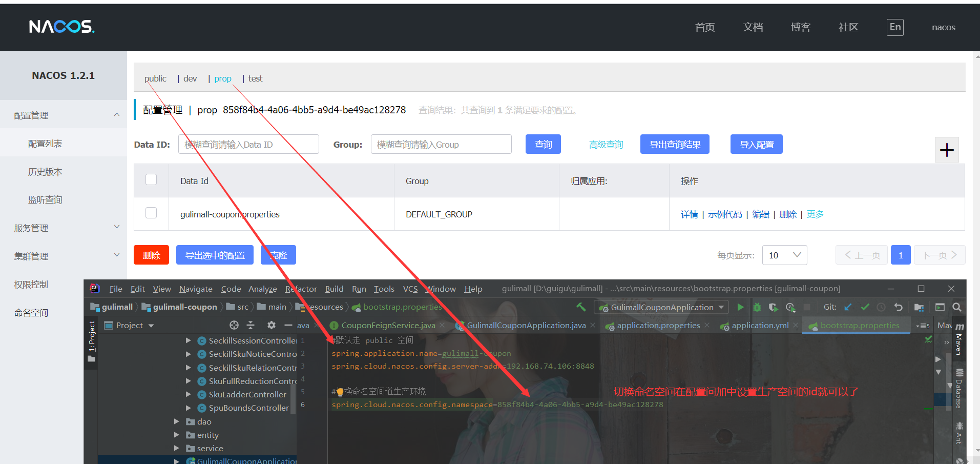Click the Search Everywhere magnifier icon
This screenshot has height=464, width=980.
956,307
